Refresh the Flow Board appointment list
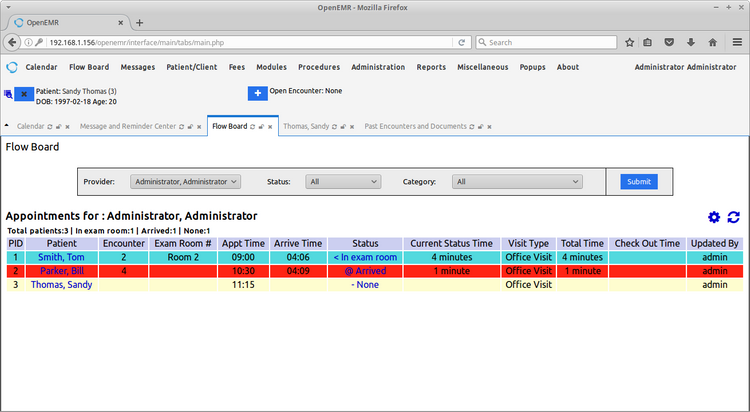Image resolution: width=750 pixels, height=412 pixels. (x=733, y=217)
